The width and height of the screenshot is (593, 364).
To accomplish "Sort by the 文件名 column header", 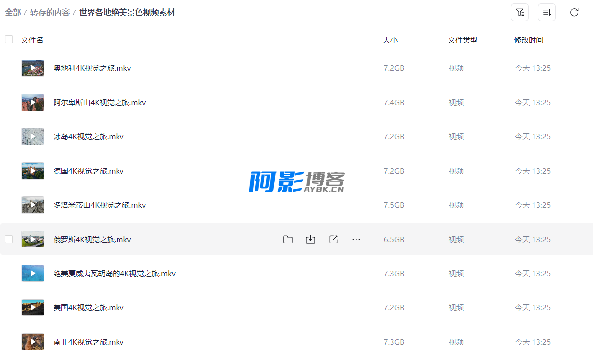I will pyautogui.click(x=32, y=40).
